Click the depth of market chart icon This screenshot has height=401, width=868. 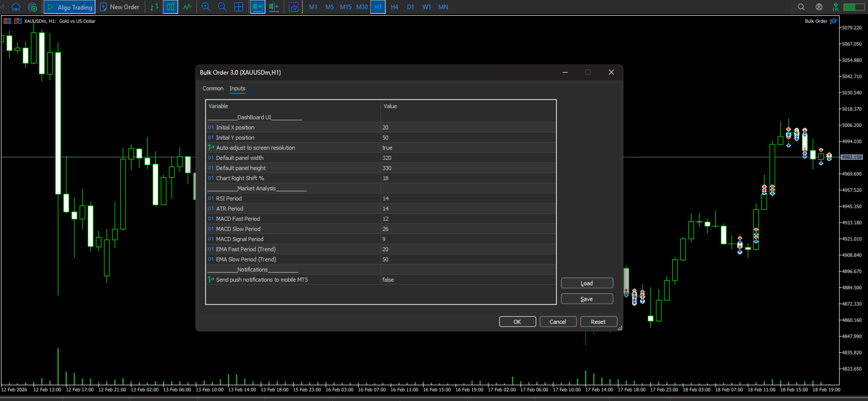pos(18,21)
